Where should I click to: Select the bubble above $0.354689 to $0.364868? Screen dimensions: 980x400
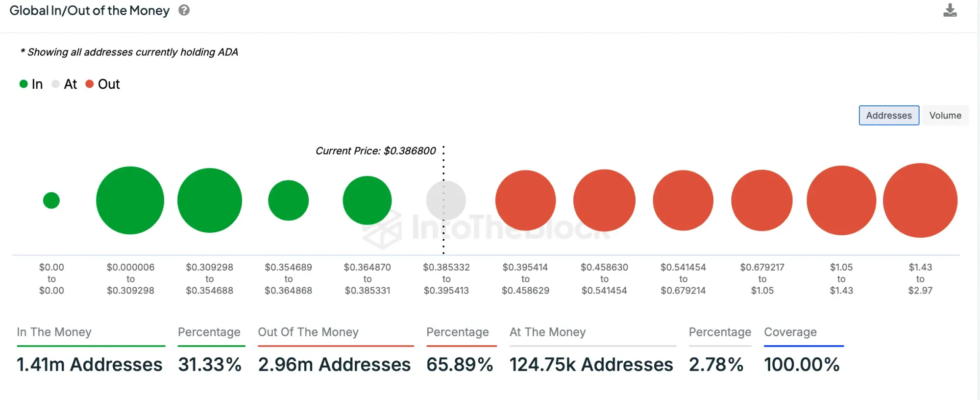[289, 200]
